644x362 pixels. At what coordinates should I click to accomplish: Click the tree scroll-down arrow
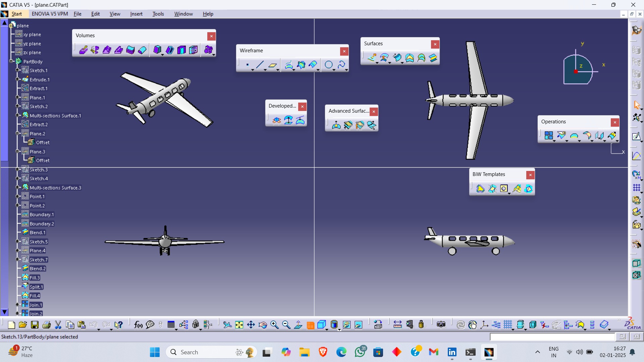pyautogui.click(x=4, y=312)
